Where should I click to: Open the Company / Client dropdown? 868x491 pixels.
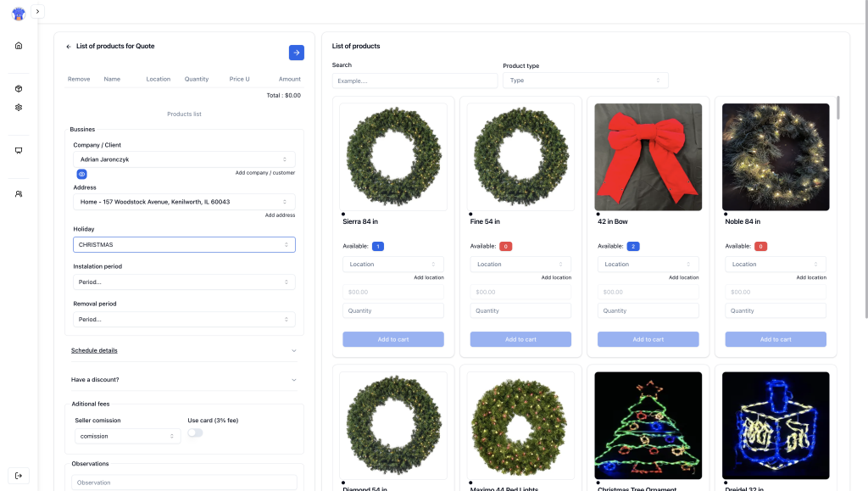184,159
